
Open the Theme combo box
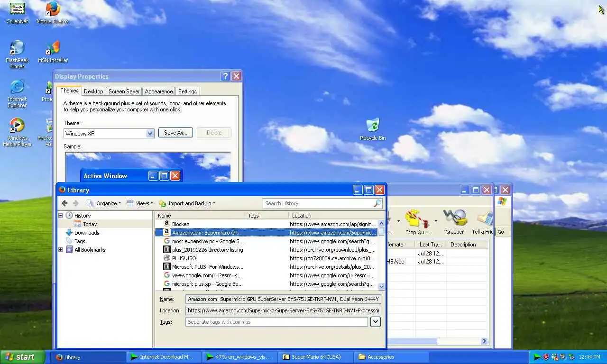pos(109,133)
